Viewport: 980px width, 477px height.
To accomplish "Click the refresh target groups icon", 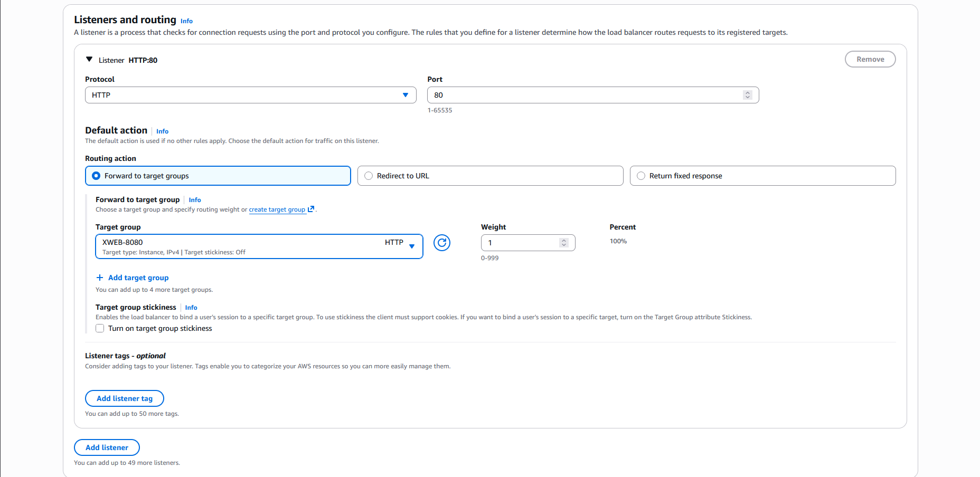I will [441, 243].
